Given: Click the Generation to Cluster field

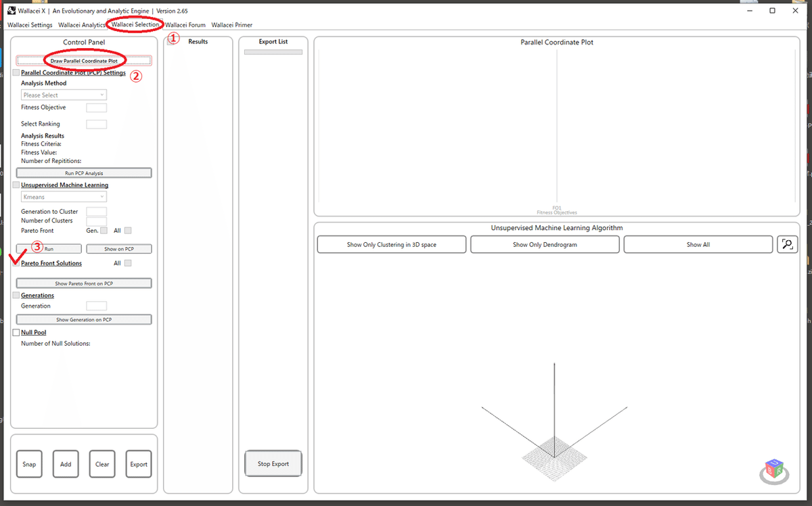Looking at the screenshot, I should tap(96, 212).
